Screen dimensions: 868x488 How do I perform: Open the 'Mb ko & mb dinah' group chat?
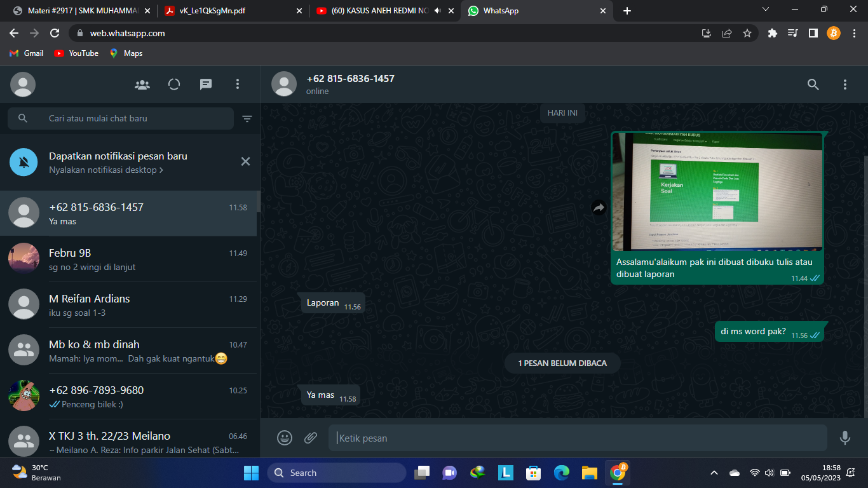(130, 351)
